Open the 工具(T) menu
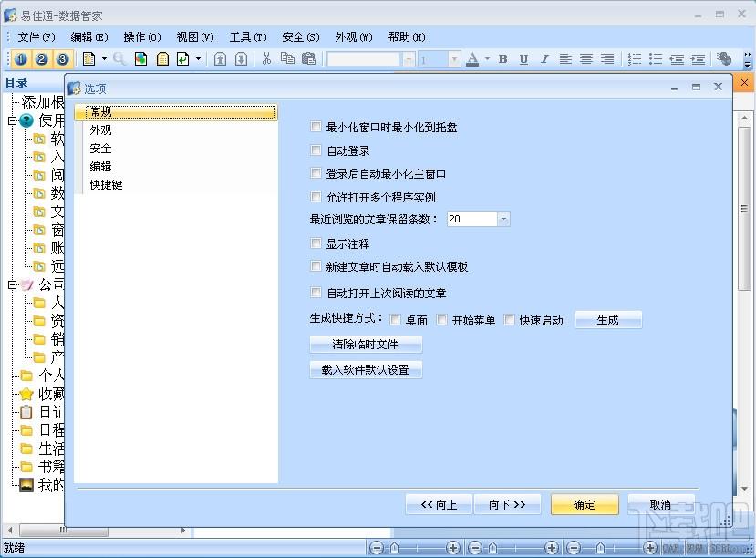Viewport: 756px width, 558px height. (x=248, y=37)
